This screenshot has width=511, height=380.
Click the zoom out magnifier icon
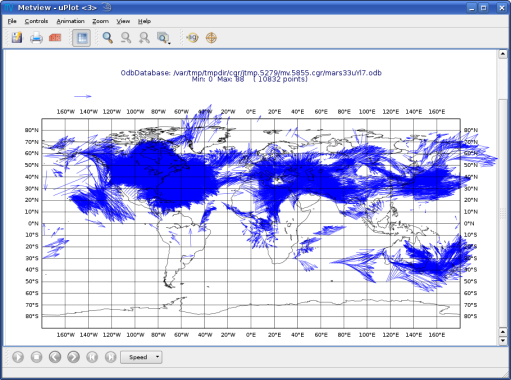click(126, 38)
